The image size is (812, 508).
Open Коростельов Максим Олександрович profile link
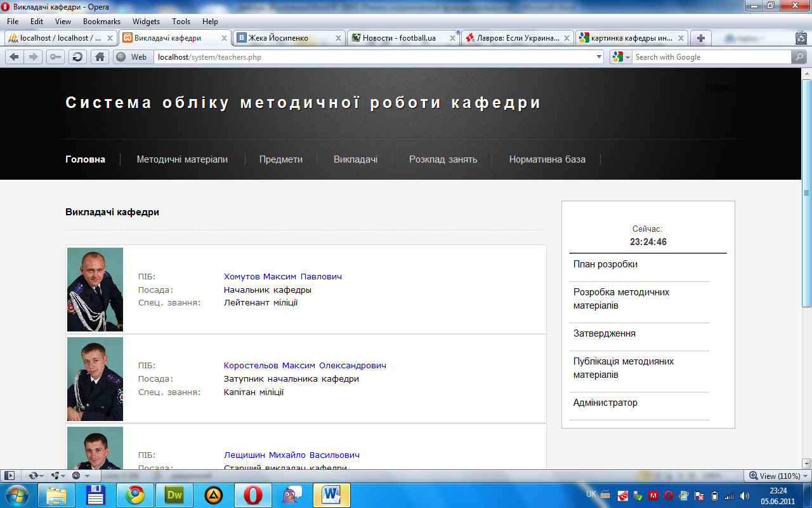(305, 366)
